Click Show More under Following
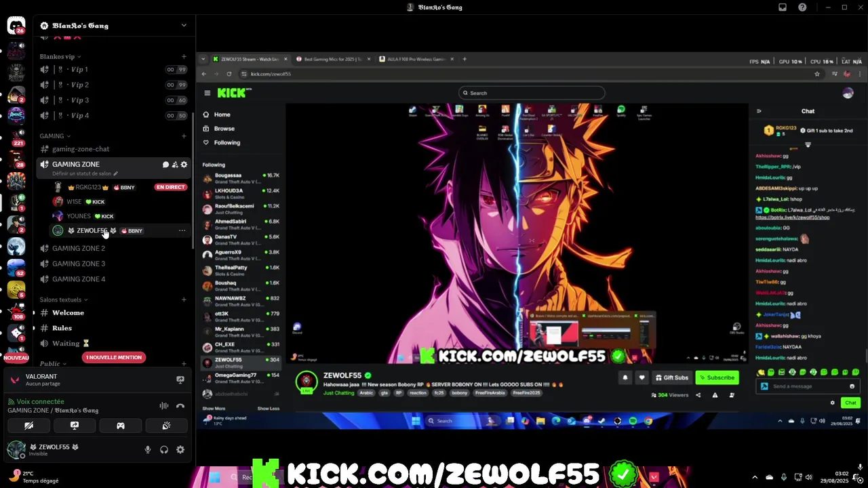The height and width of the screenshot is (488, 868). tap(214, 408)
